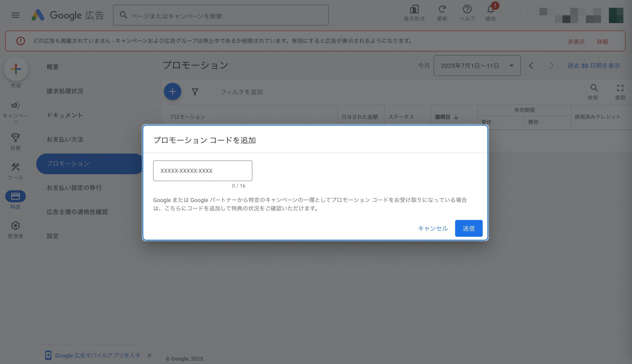This screenshot has width=632, height=364.
Task: Click the 更新 refresh icon
Action: coord(442,9)
